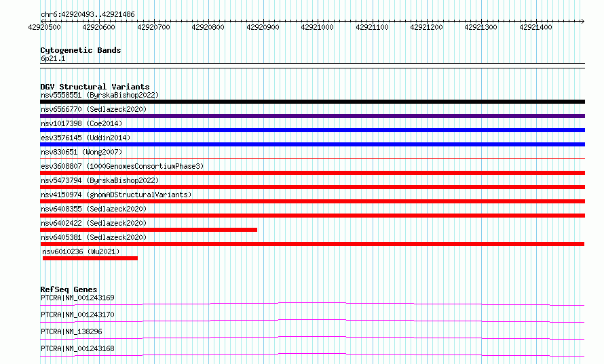The width and height of the screenshot is (604, 364).
Task: Click the chr6:42920493..42921486 region label
Action: [x=88, y=14]
